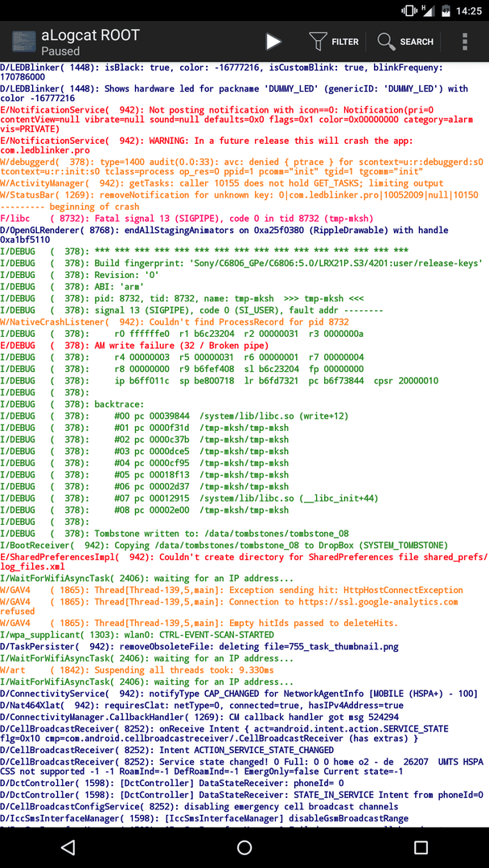Open the three-dot overflow menu
This screenshot has height=868, width=489.
pyautogui.click(x=465, y=42)
